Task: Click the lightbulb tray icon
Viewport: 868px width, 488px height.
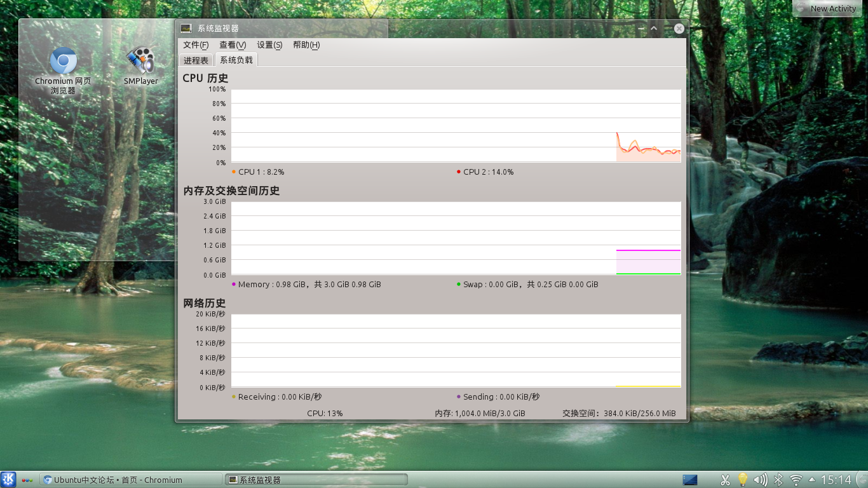Action: coord(742,480)
